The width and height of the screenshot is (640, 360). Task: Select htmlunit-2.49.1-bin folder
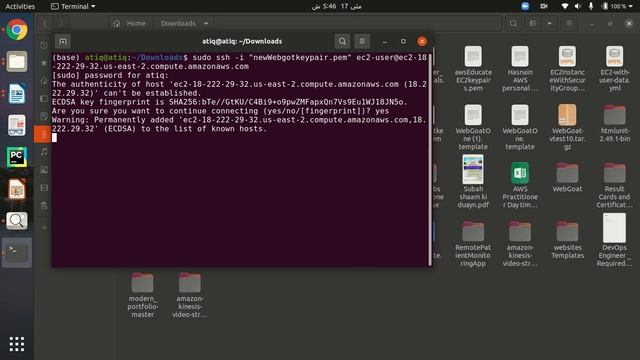coord(615,123)
